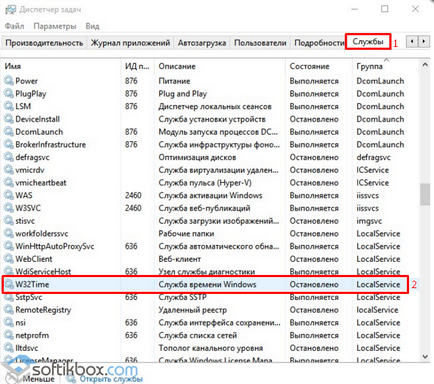Click the WAS service gear icon
The image size is (434, 384).
pos(8,195)
